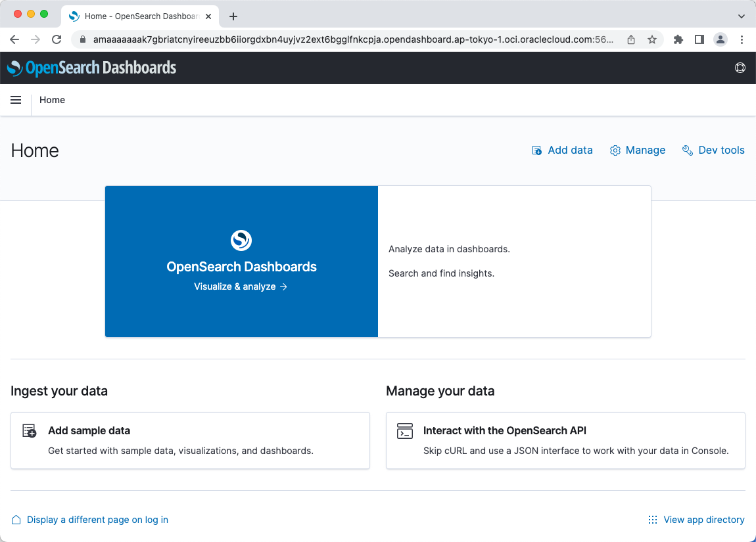
Task: Click the database icon beside Add sample data
Action: point(29,430)
